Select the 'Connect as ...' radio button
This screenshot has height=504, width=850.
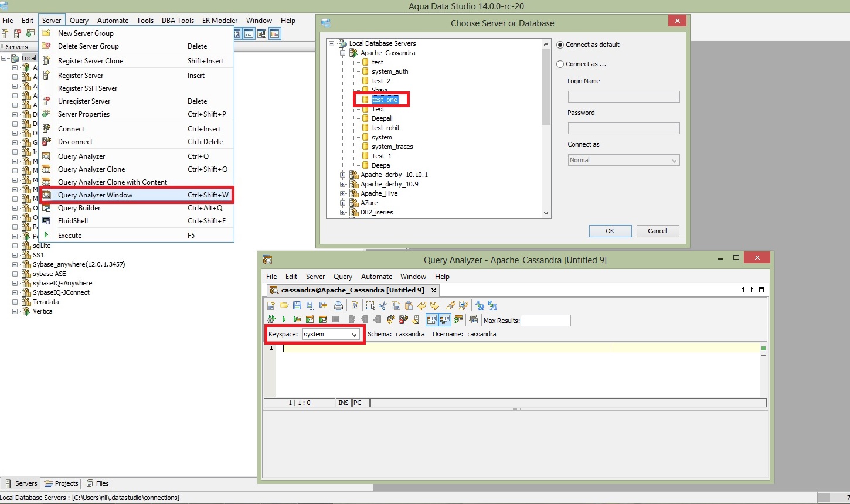click(x=560, y=64)
